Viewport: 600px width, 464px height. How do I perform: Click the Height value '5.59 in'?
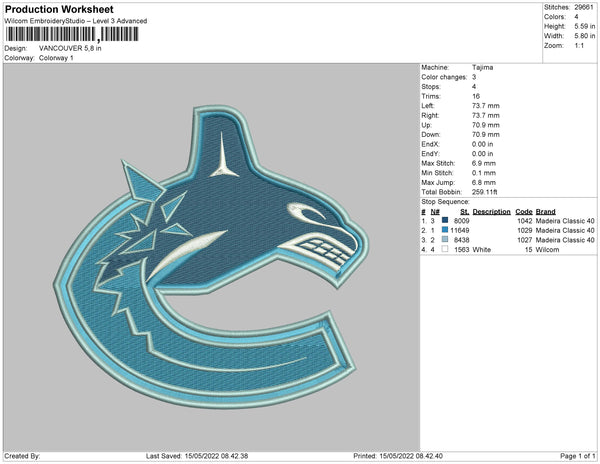tap(585, 26)
